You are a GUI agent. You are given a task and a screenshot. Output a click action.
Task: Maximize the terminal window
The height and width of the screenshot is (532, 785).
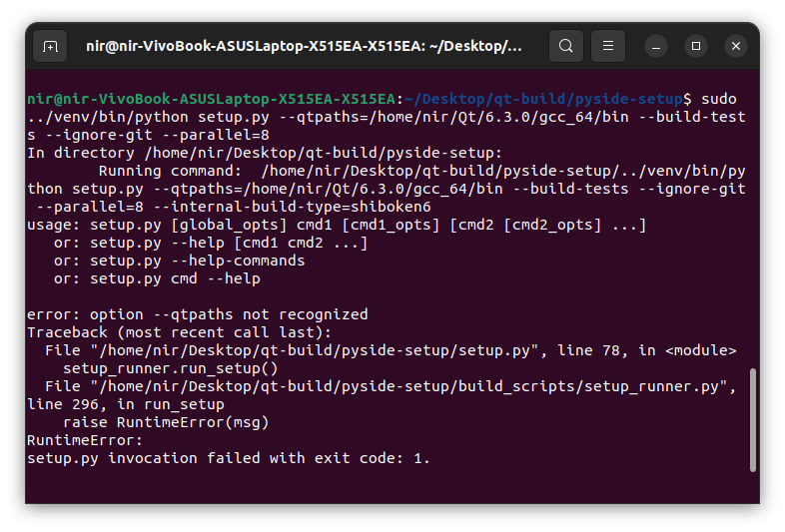pos(696,46)
